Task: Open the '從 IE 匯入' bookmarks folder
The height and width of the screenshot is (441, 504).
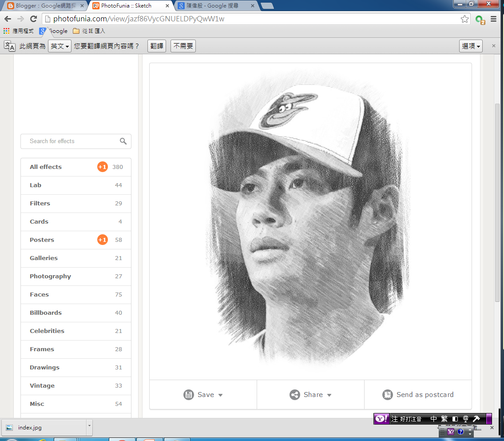Action: tap(89, 31)
